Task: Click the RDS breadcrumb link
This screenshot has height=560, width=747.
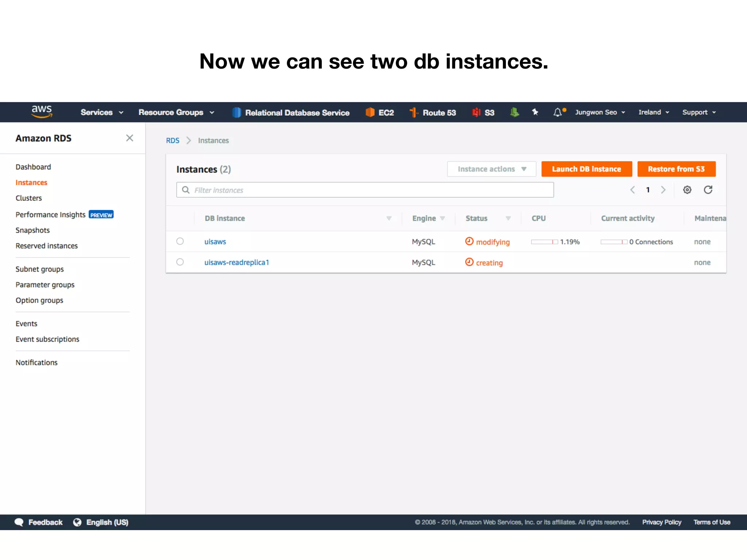Action: coord(173,141)
